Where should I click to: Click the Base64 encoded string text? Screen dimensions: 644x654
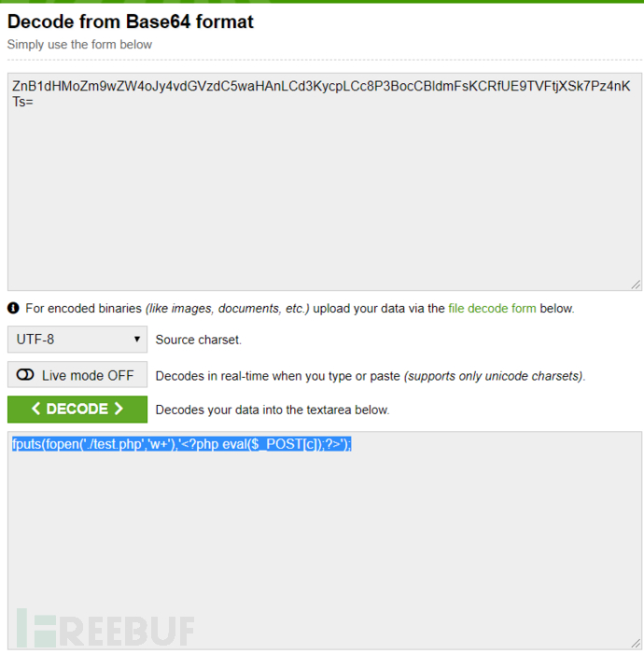pyautogui.click(x=321, y=94)
